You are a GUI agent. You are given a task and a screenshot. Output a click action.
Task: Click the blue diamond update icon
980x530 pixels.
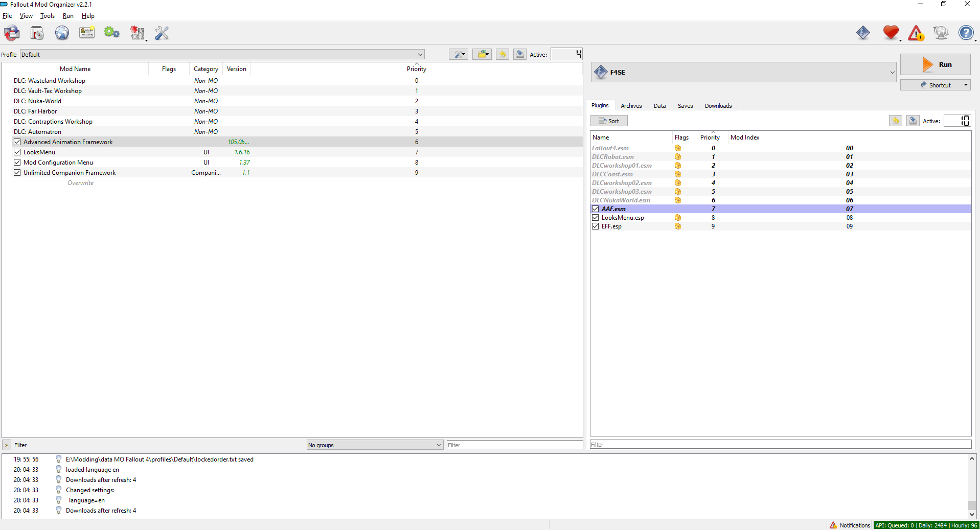(863, 33)
